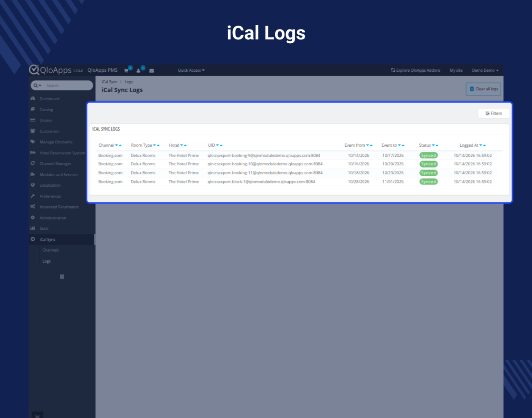The height and width of the screenshot is (418, 532).
Task: Sort UID column ascending
Action: point(221,145)
